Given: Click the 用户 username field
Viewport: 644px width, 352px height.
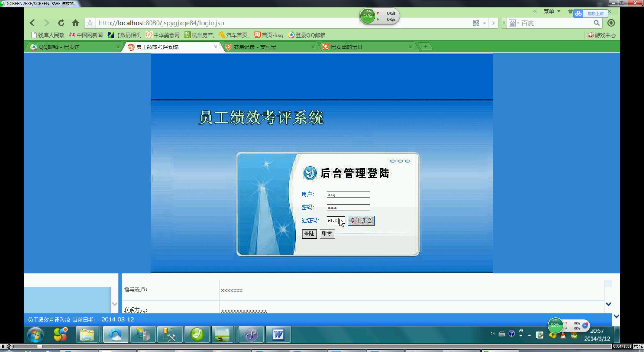Looking at the screenshot, I should (348, 194).
